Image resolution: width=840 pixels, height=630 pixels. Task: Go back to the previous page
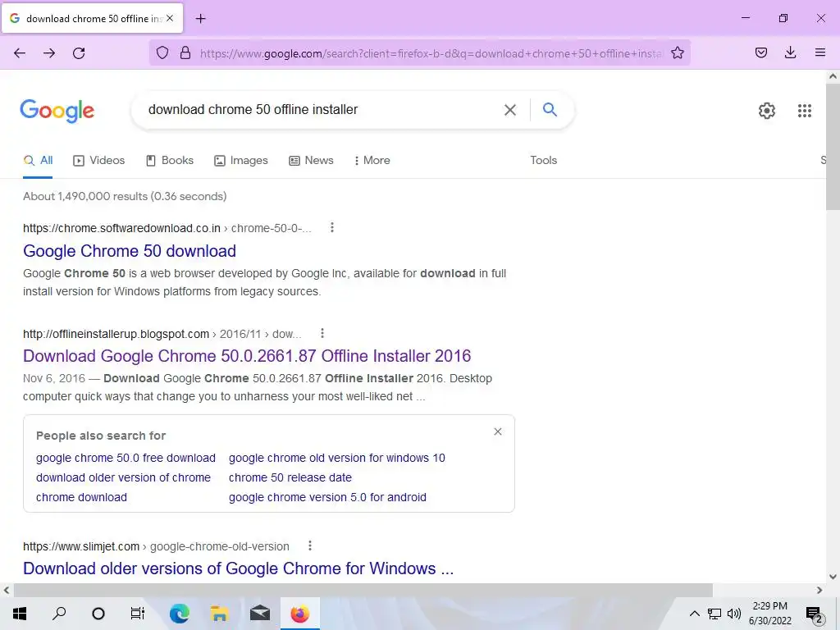pos(20,53)
